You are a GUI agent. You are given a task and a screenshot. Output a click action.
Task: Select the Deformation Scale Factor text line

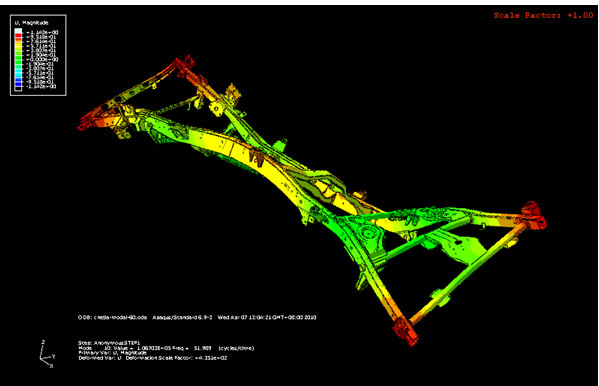pos(153,358)
